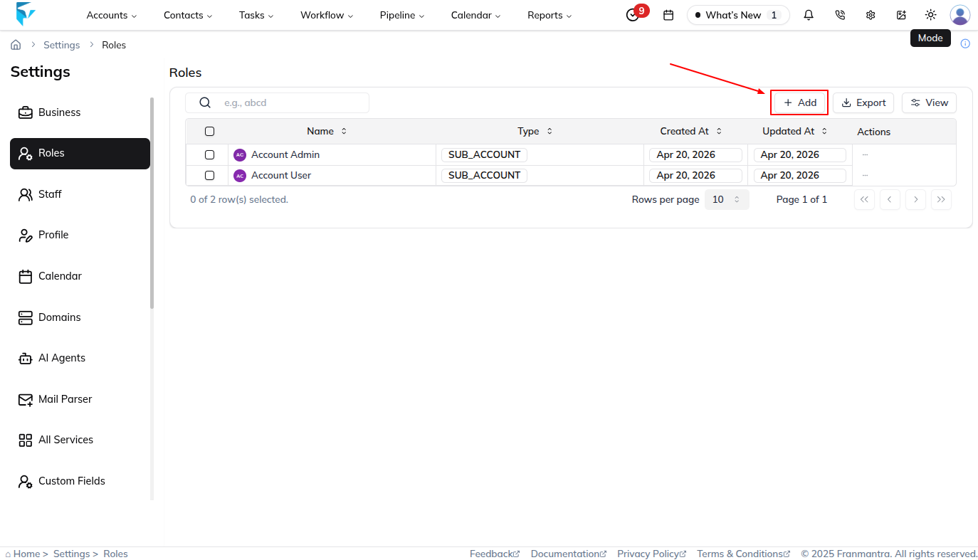
Task: Open Mail Parser in settings sidebar
Action: coord(80,399)
